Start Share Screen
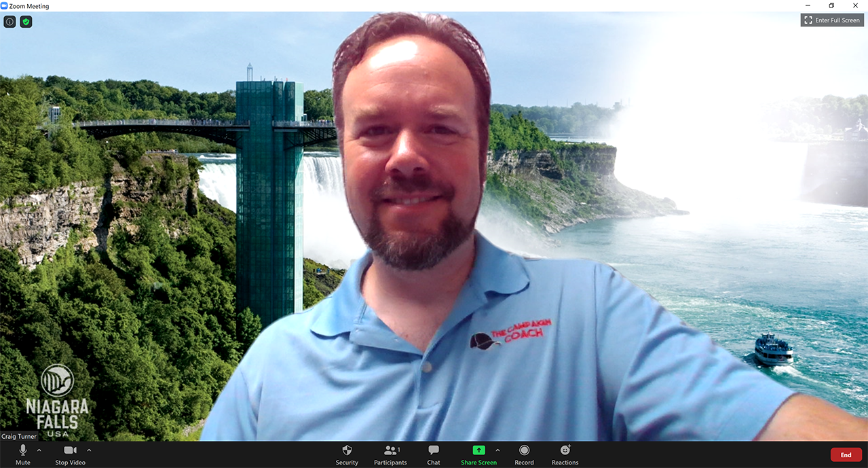This screenshot has height=468, width=868. click(x=478, y=454)
